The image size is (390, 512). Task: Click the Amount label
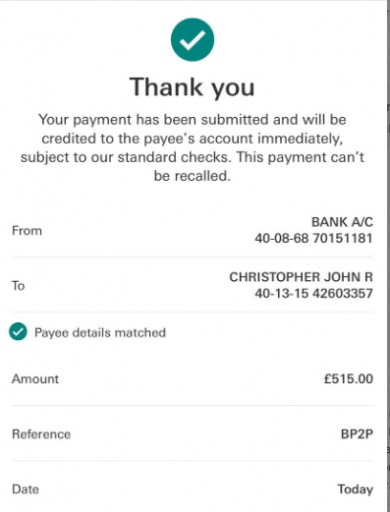35,379
